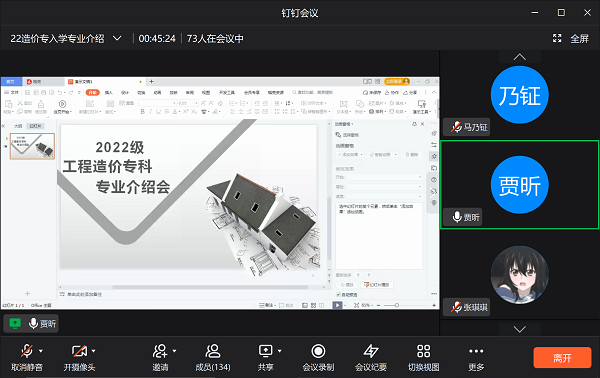600x378 pixels.
Task: Open 会议纪要 meeting minutes
Action: coord(371,358)
